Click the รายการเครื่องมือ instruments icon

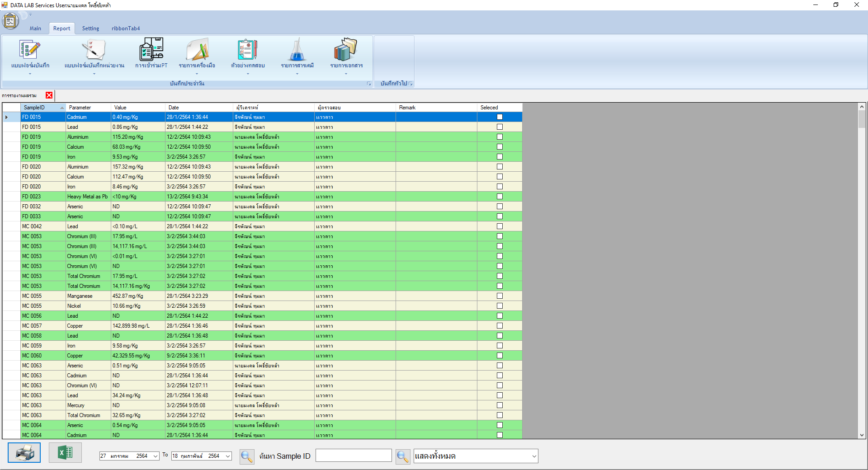pyautogui.click(x=197, y=50)
